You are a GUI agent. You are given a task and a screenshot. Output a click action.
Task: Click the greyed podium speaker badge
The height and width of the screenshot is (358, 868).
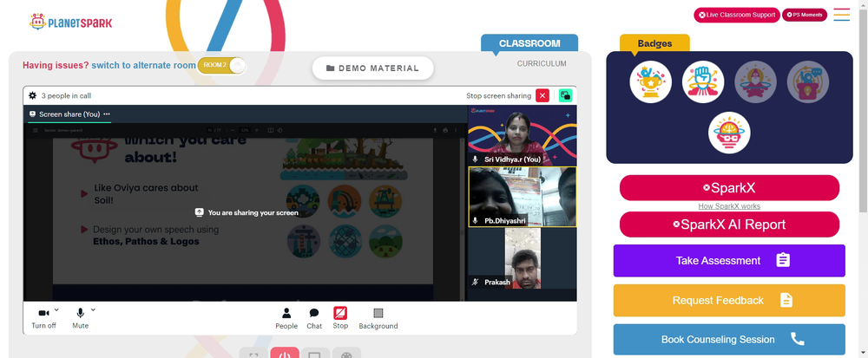808,81
